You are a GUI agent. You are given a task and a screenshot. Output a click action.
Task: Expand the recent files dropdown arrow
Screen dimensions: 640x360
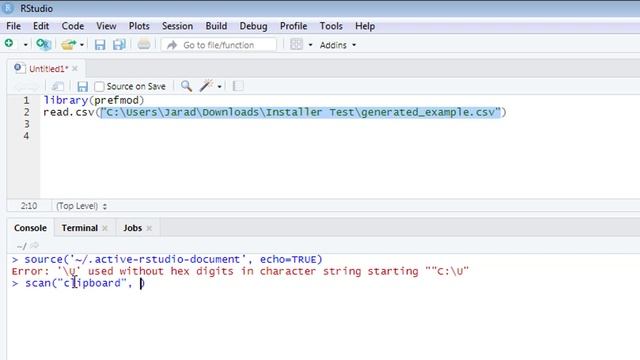[x=82, y=44]
